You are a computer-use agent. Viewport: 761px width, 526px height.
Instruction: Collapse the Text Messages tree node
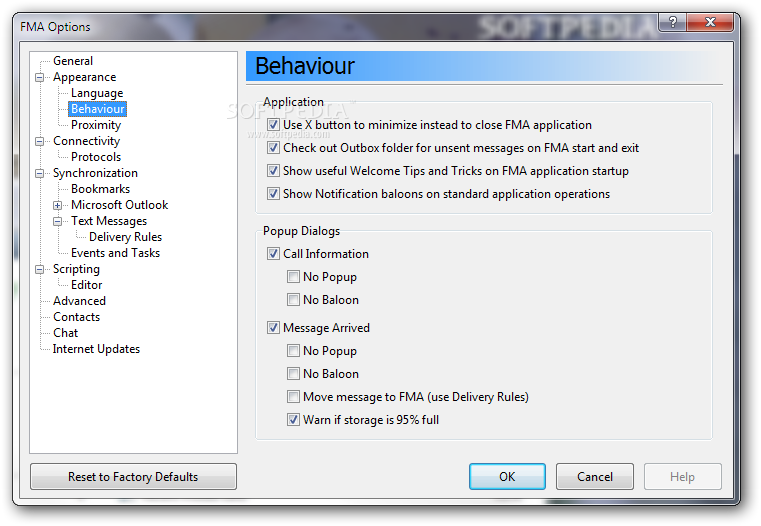tap(57, 221)
